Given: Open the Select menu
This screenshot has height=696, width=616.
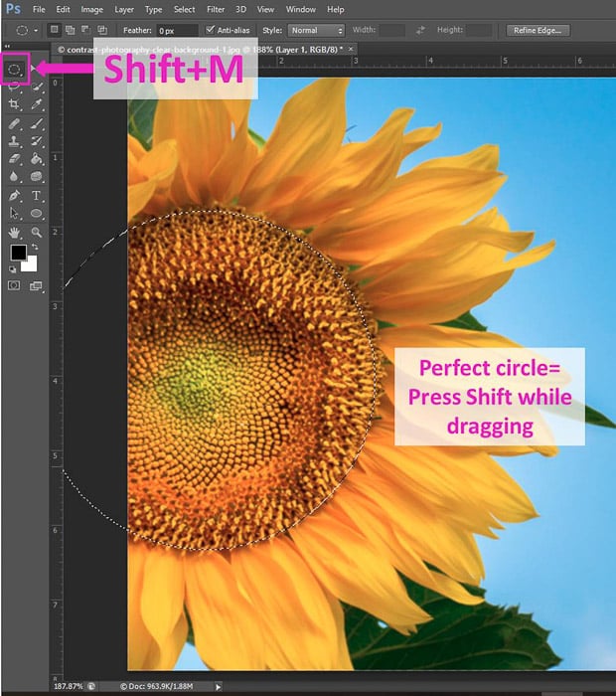Looking at the screenshot, I should [184, 9].
